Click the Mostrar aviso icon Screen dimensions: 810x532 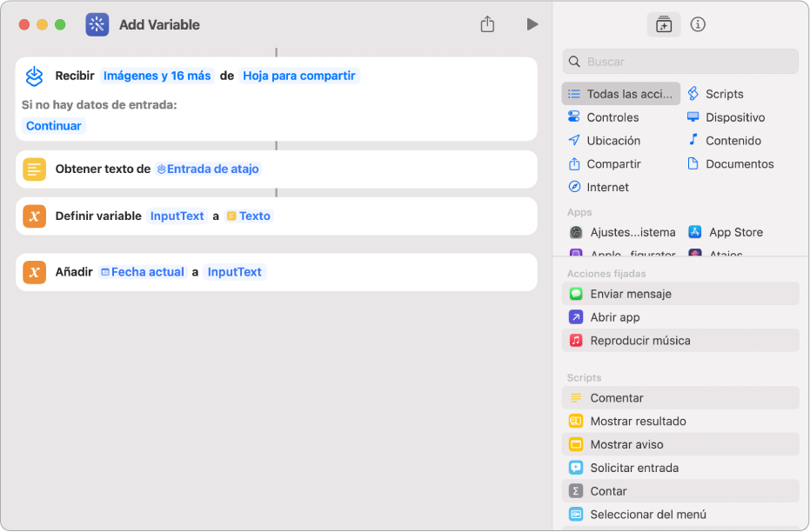pyautogui.click(x=575, y=444)
